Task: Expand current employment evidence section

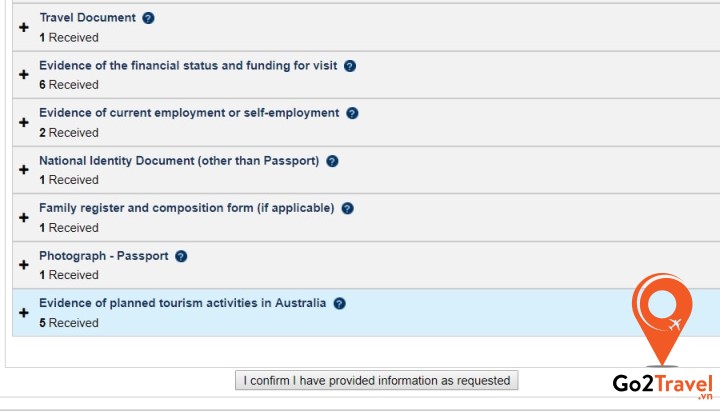Action: pos(24,123)
